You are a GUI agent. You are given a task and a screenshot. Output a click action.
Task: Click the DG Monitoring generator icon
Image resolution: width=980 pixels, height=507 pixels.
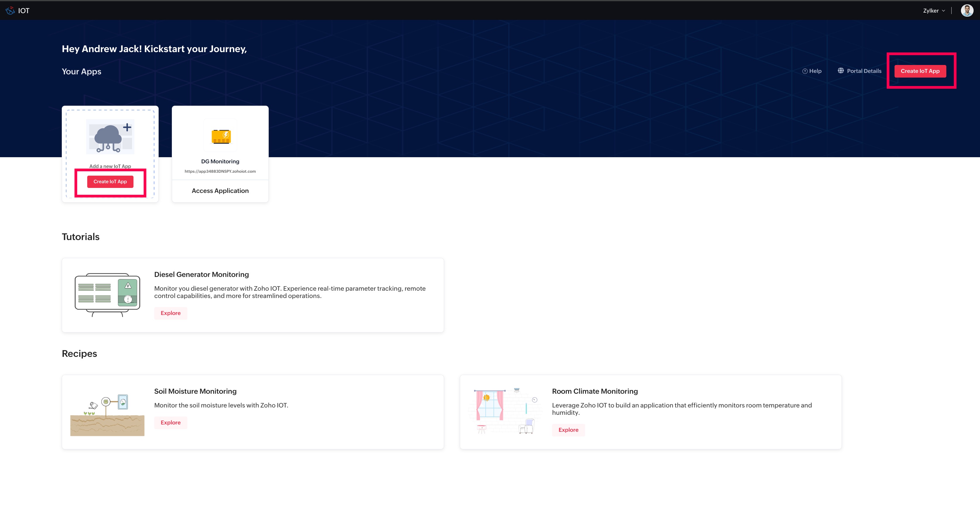(221, 136)
